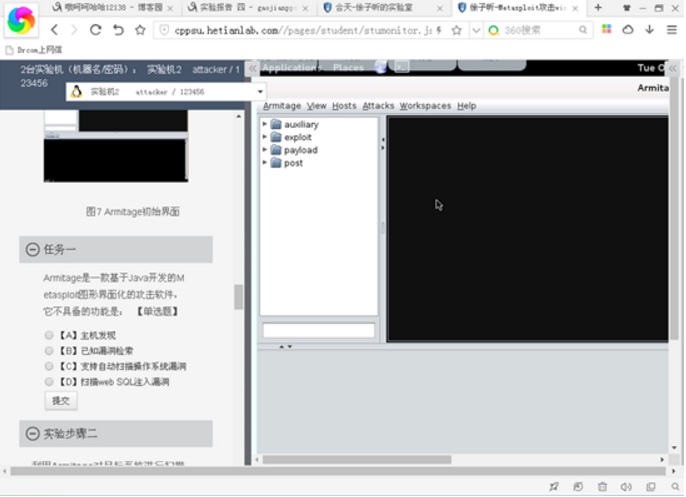Viewport: 686px width, 497px height.
Task: Click the page bottom horizontal scrollbar
Action: coord(338,471)
